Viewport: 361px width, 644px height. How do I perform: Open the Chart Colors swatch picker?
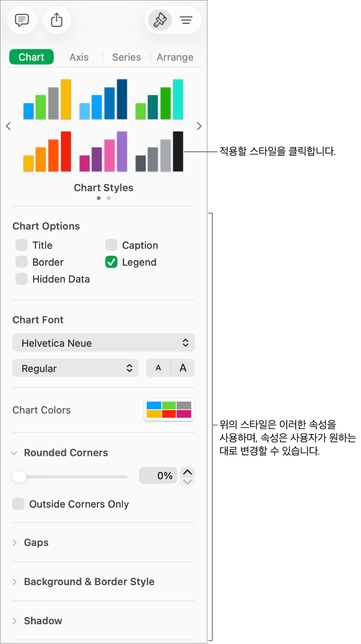169,410
